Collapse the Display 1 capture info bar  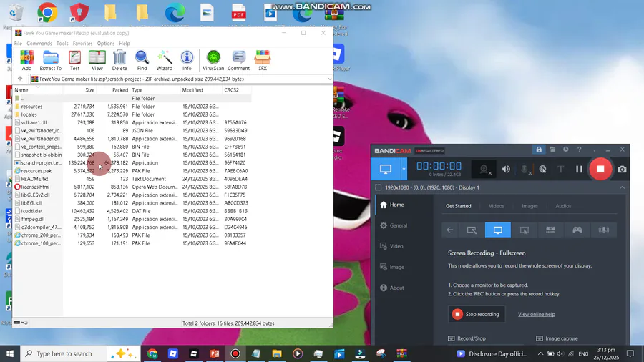click(x=623, y=187)
